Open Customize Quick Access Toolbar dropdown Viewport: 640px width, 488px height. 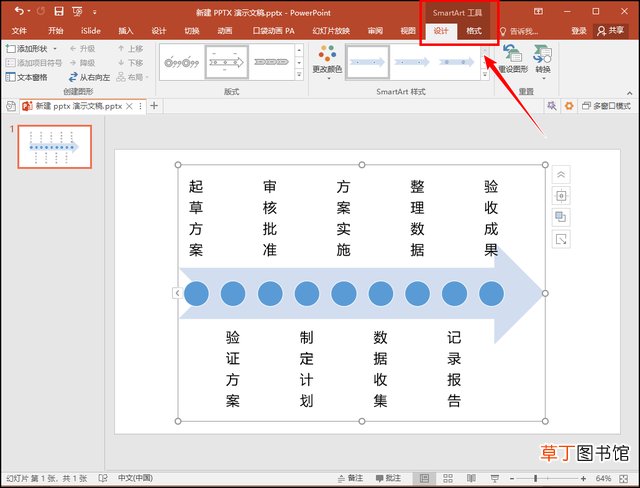click(x=94, y=12)
